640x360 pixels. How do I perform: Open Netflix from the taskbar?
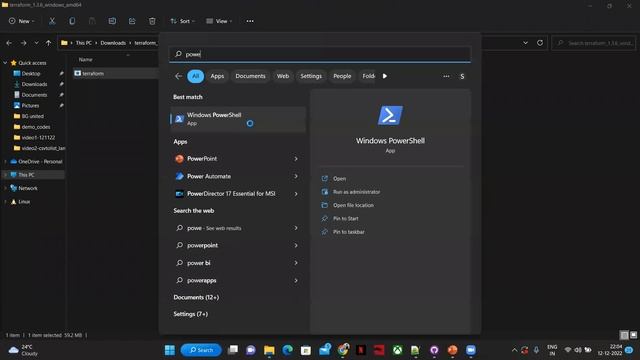[x=361, y=350]
